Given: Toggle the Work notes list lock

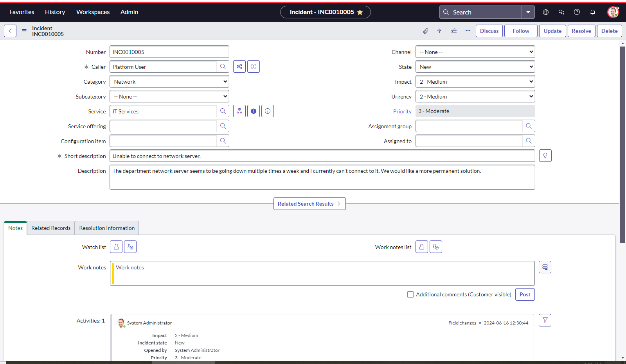Looking at the screenshot, I should [x=421, y=247].
